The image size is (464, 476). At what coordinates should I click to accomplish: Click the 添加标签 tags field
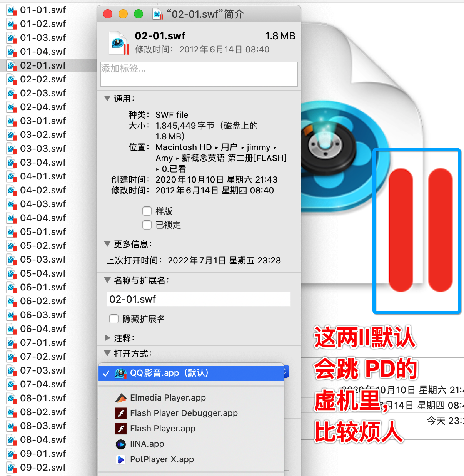(x=199, y=74)
